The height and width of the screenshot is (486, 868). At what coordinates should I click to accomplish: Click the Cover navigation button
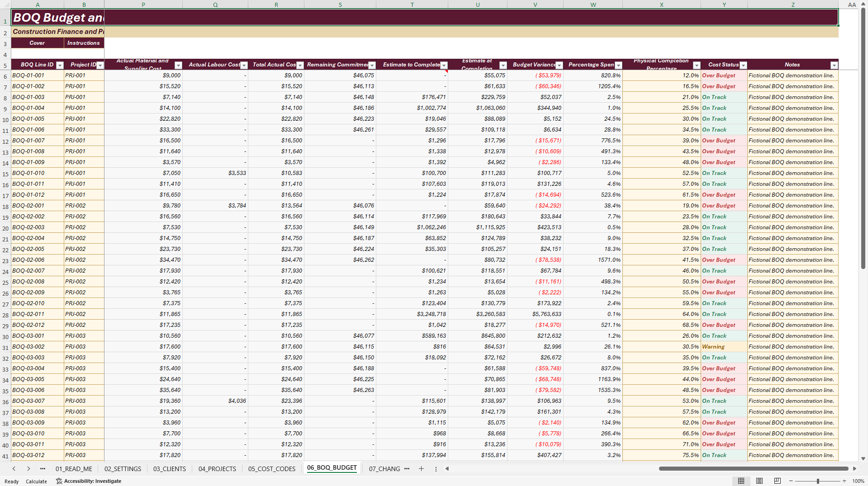point(38,43)
